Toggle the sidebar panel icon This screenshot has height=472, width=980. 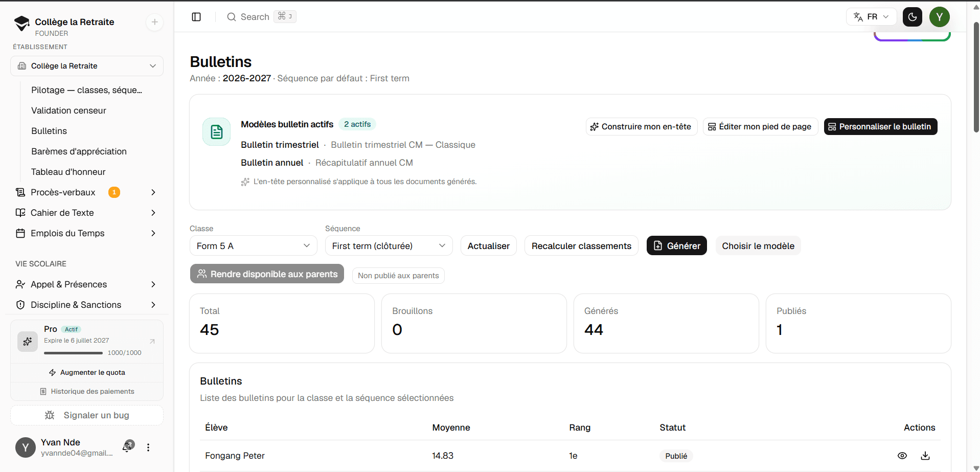196,17
